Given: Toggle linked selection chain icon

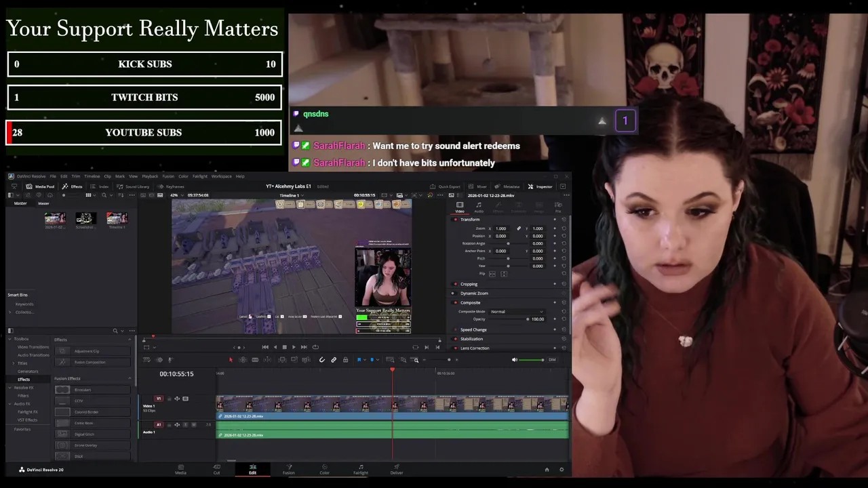Looking at the screenshot, I should [x=334, y=360].
